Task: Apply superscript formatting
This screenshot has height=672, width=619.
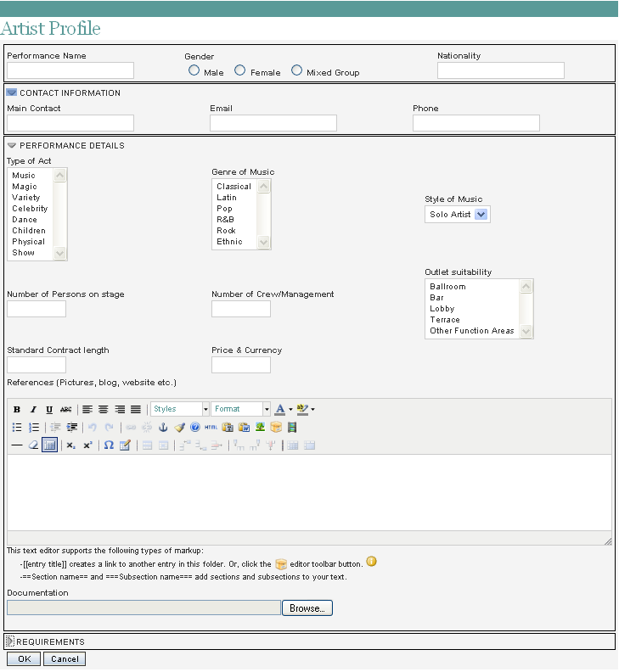Action: pos(87,445)
